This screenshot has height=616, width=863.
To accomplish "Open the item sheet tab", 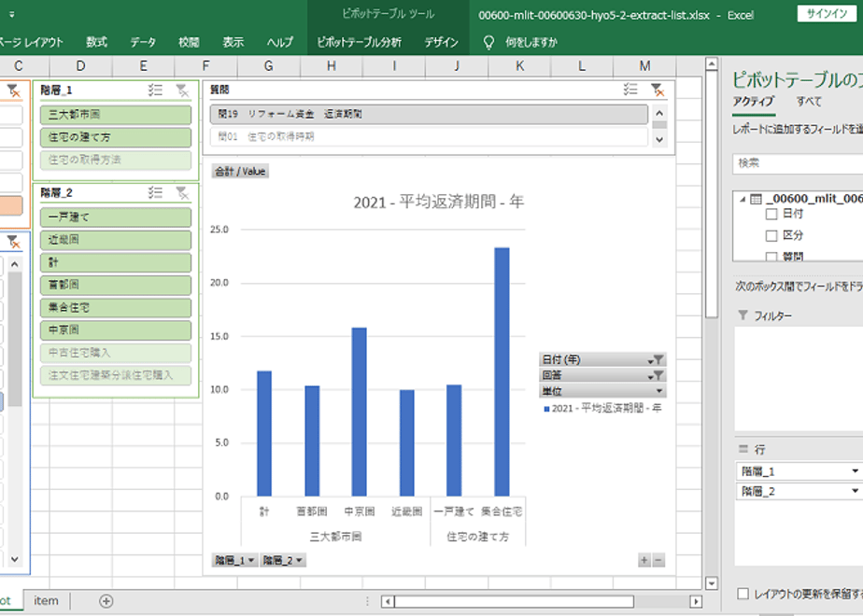I will [x=47, y=601].
